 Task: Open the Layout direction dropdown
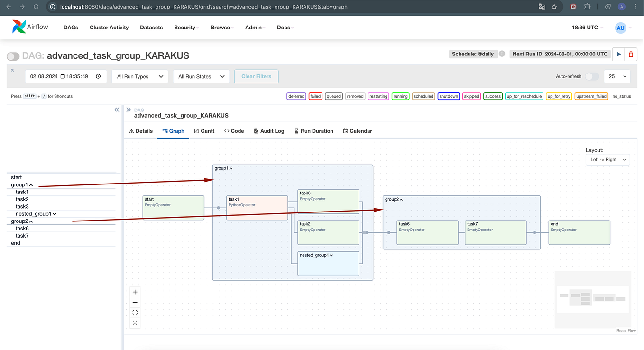[x=608, y=160]
